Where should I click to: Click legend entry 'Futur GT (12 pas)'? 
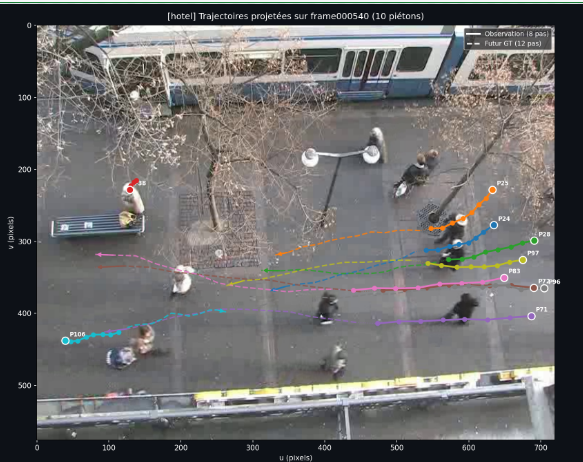tap(513, 43)
